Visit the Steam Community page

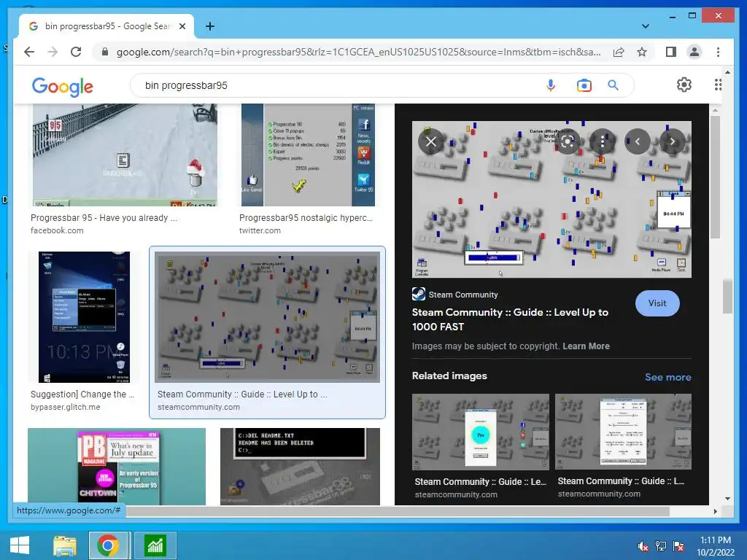[657, 303]
